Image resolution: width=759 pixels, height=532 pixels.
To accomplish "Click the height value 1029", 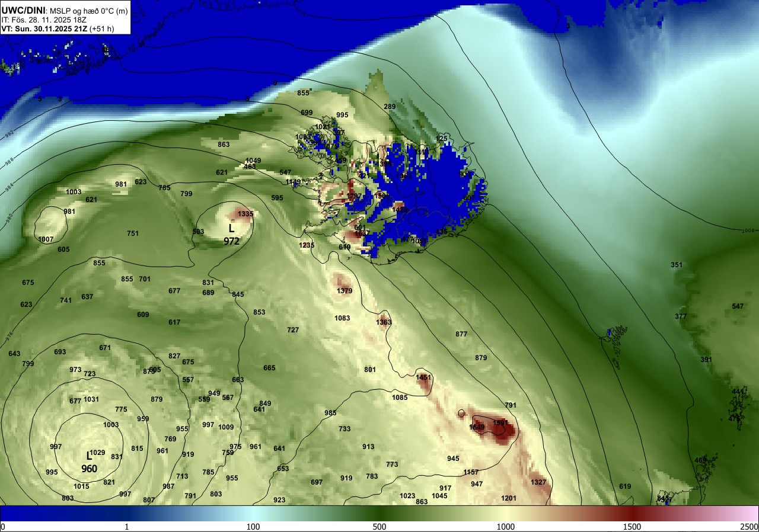I will [97, 453].
